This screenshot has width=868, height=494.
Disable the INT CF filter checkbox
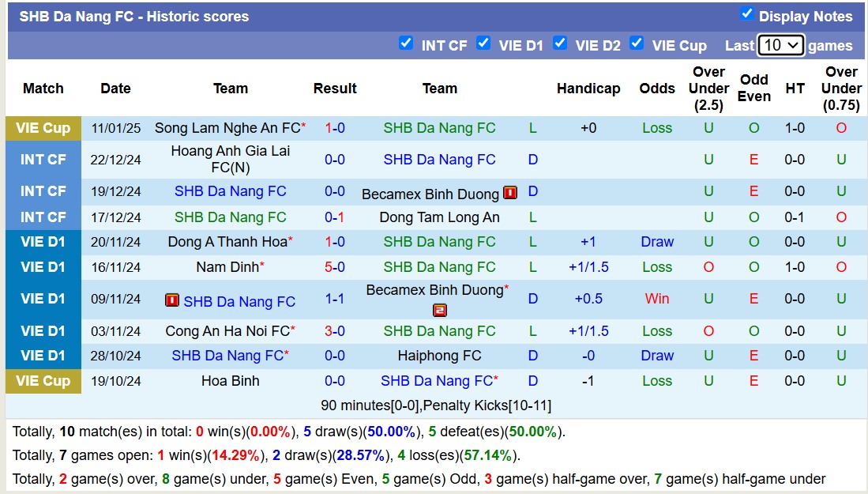(x=406, y=44)
